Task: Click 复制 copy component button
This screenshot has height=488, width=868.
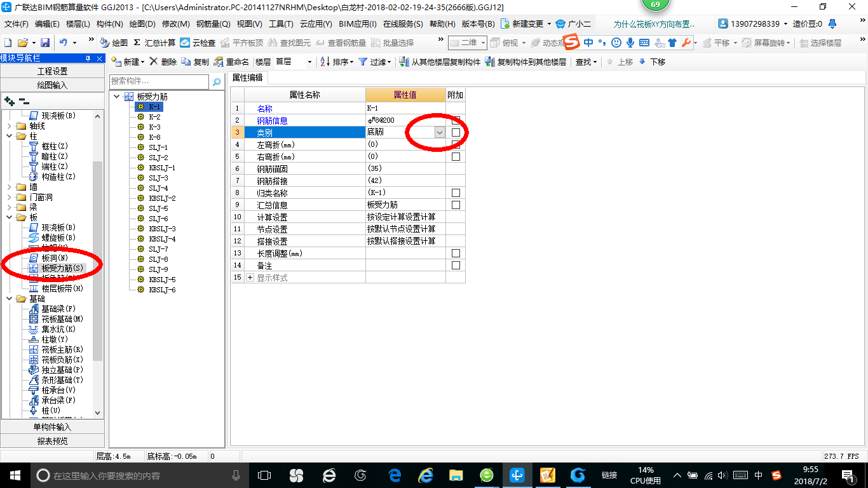Action: pyautogui.click(x=195, y=62)
